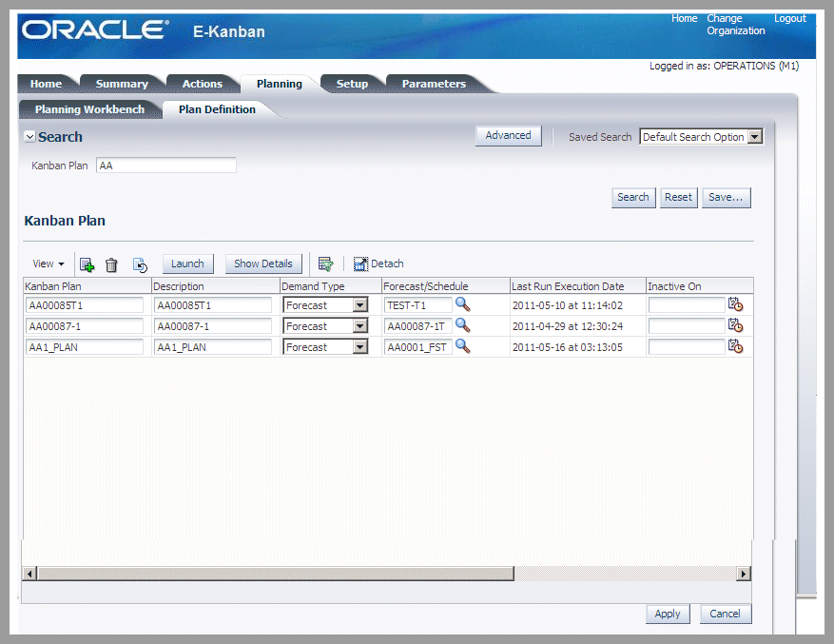Click the Reset button
The height and width of the screenshot is (644, 834).
[678, 198]
